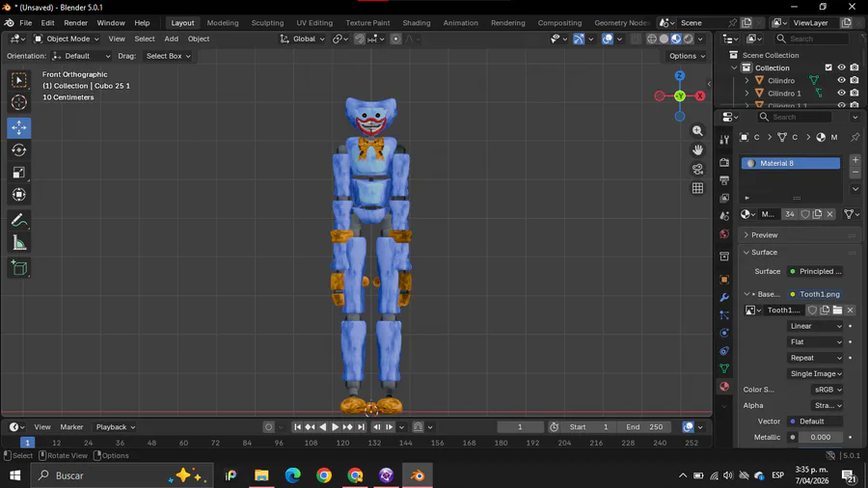This screenshot has height=488, width=868.
Task: Activate the Measure tool
Action: 19,243
